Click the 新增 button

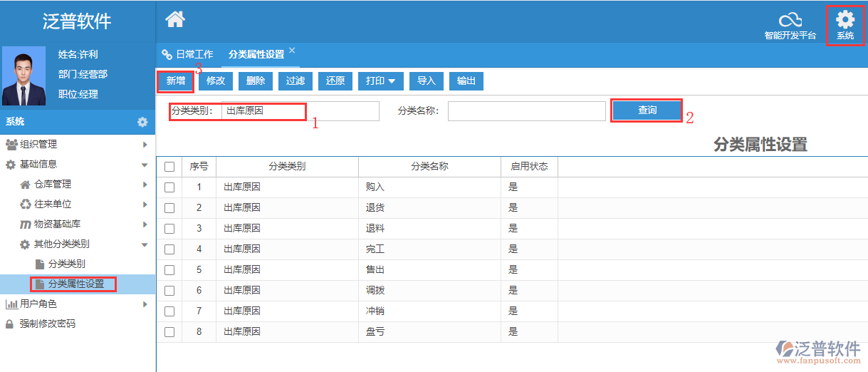pyautogui.click(x=176, y=81)
